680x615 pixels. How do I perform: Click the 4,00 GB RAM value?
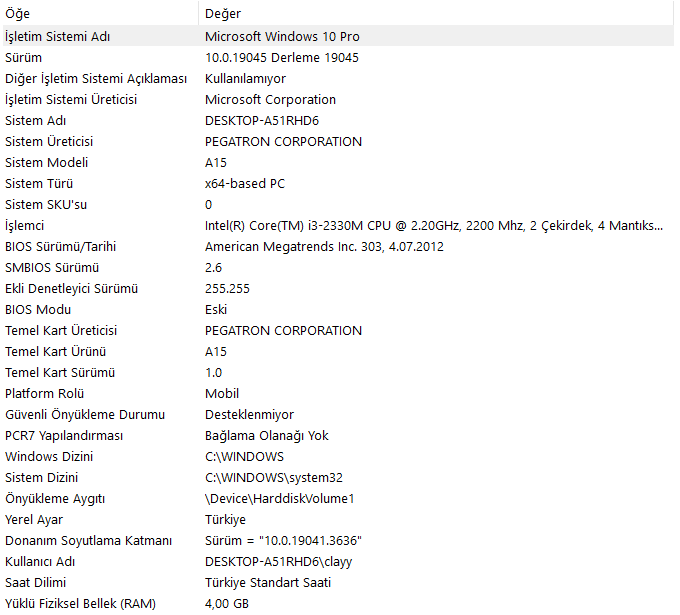click(x=226, y=604)
